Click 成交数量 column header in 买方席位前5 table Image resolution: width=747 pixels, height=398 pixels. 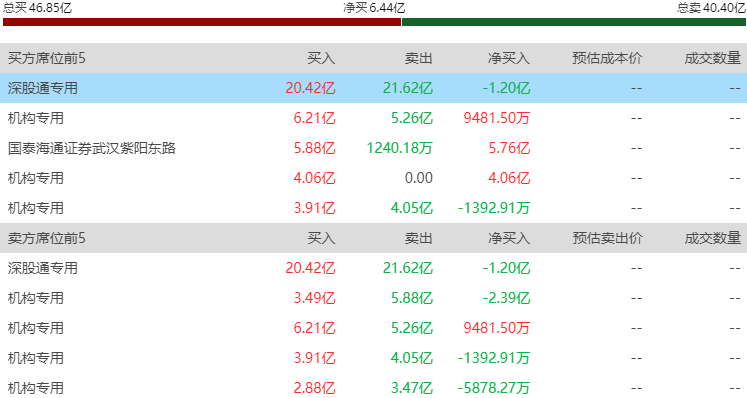tap(713, 58)
